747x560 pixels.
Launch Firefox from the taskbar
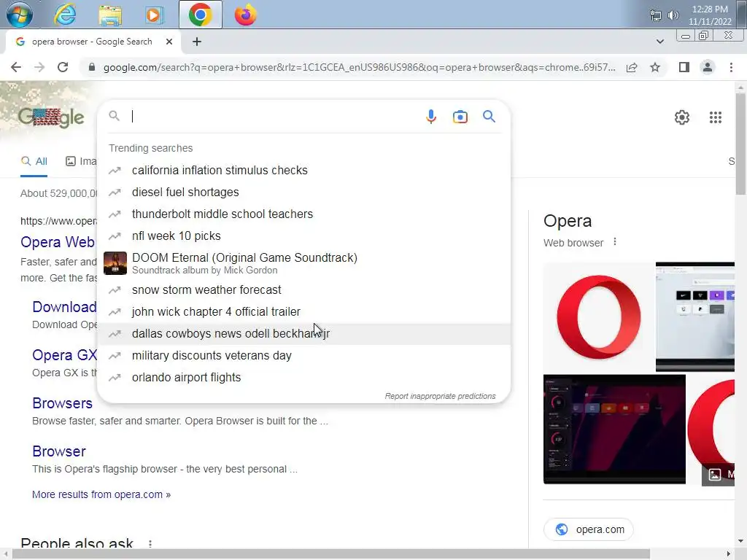pyautogui.click(x=245, y=15)
